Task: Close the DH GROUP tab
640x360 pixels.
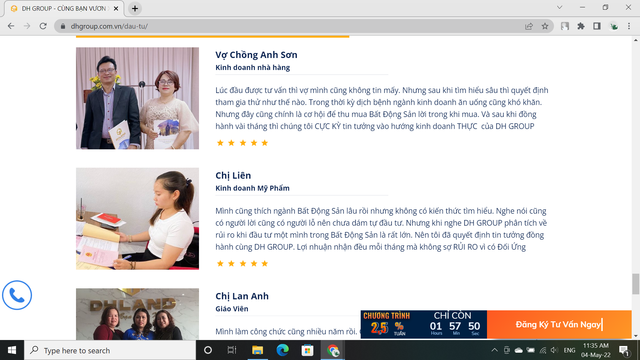Action: pos(116,8)
